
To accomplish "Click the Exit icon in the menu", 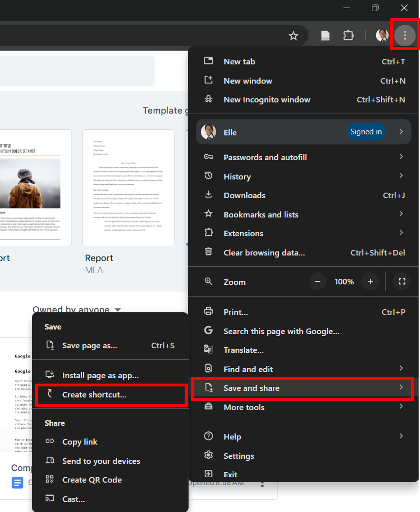I will 208,474.
